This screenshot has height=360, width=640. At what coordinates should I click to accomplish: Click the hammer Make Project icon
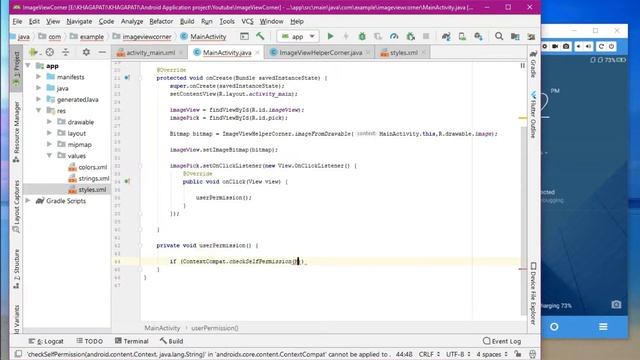(x=260, y=36)
